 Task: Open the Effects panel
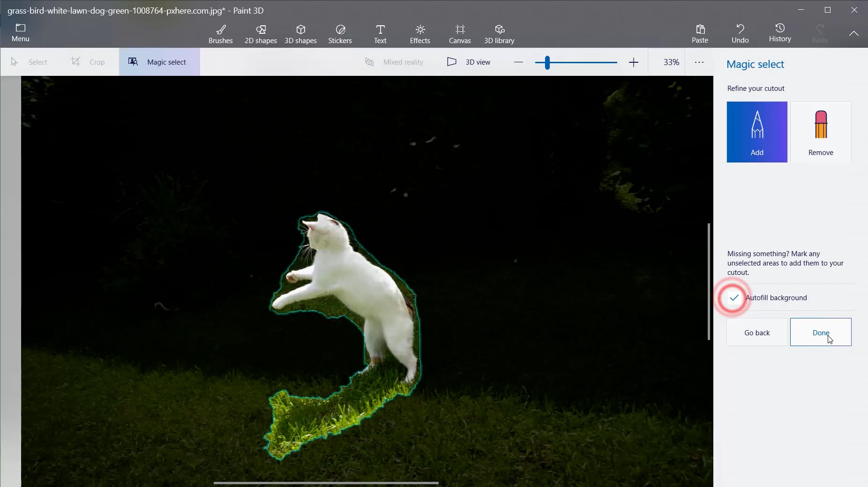420,34
